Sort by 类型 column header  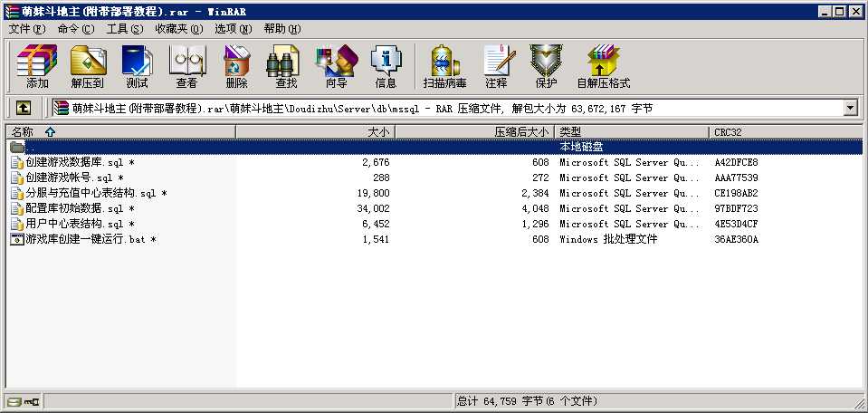coord(632,131)
